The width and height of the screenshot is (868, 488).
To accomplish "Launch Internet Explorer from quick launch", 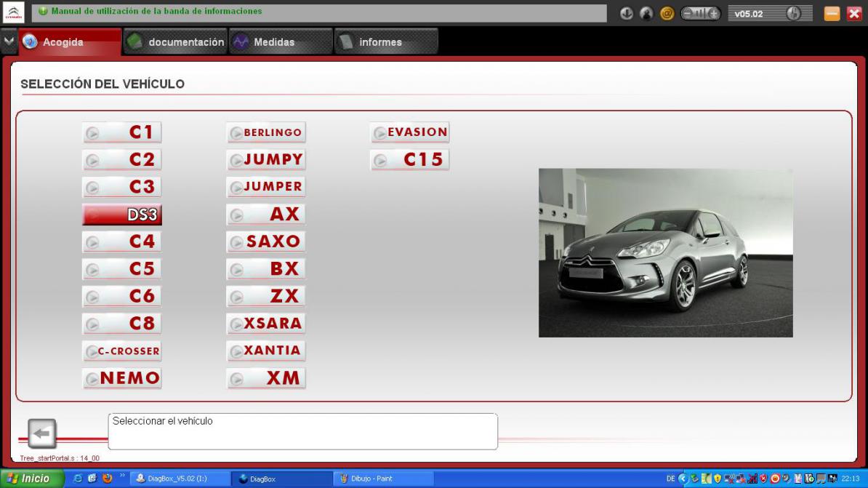I will (x=78, y=479).
